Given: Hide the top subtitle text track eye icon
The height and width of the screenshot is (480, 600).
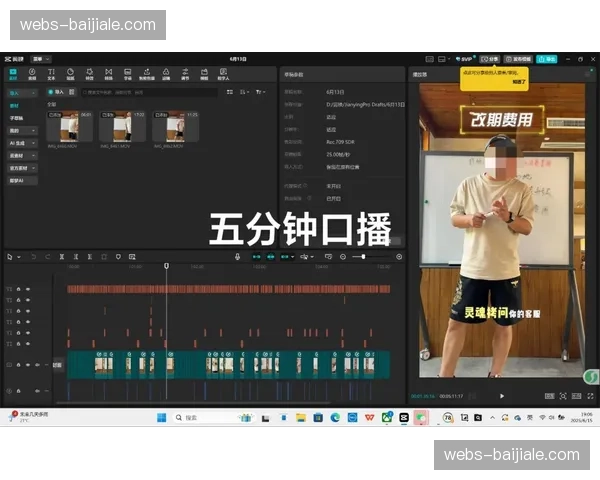Looking at the screenshot, I should click(x=28, y=289).
